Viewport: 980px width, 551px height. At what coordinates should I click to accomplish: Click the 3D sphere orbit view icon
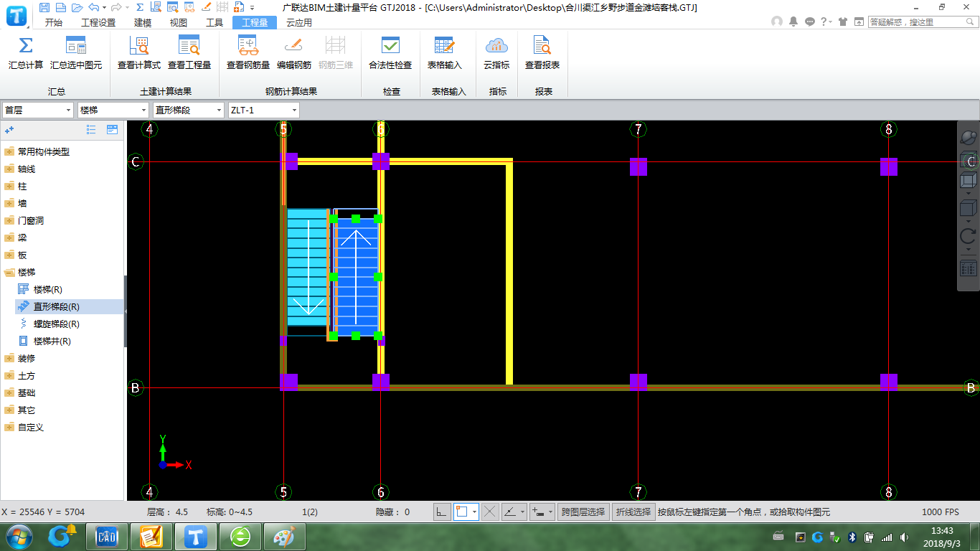tap(969, 138)
